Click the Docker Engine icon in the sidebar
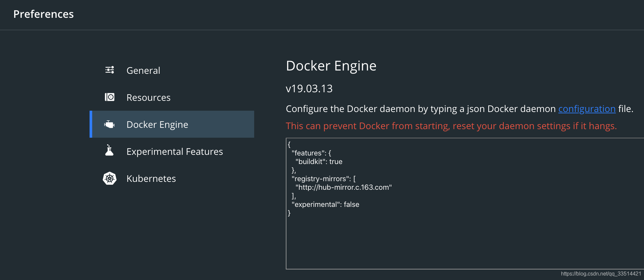644x280 pixels. [x=109, y=124]
